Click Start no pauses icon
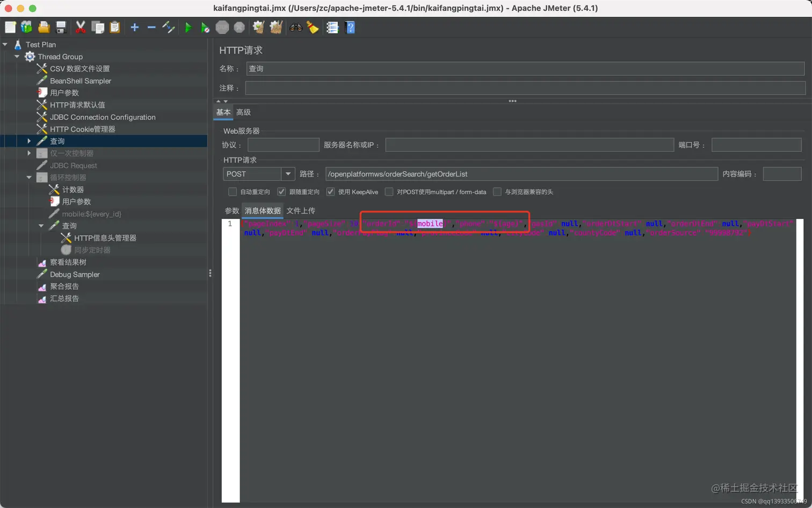The image size is (812, 508). click(x=205, y=27)
